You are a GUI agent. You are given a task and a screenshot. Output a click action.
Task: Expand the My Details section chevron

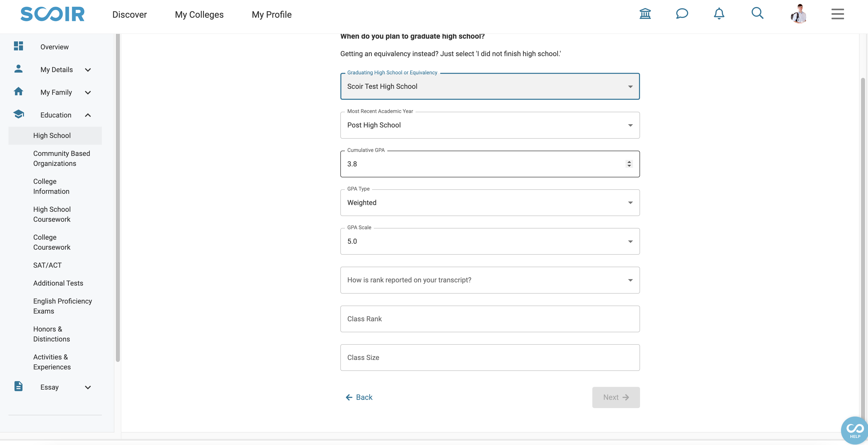click(88, 70)
